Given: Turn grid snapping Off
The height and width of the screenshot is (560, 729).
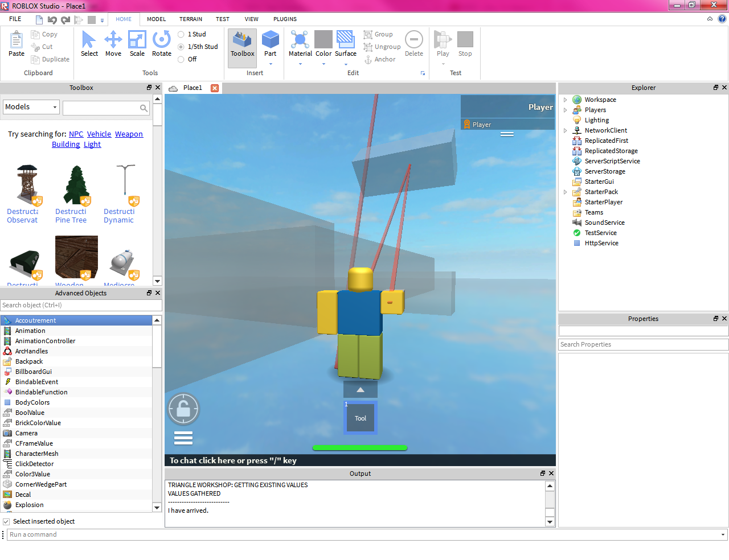Looking at the screenshot, I should (x=187, y=59).
